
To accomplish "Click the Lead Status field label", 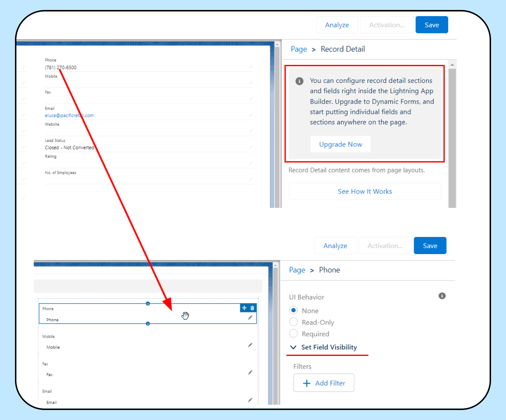I will 55,141.
